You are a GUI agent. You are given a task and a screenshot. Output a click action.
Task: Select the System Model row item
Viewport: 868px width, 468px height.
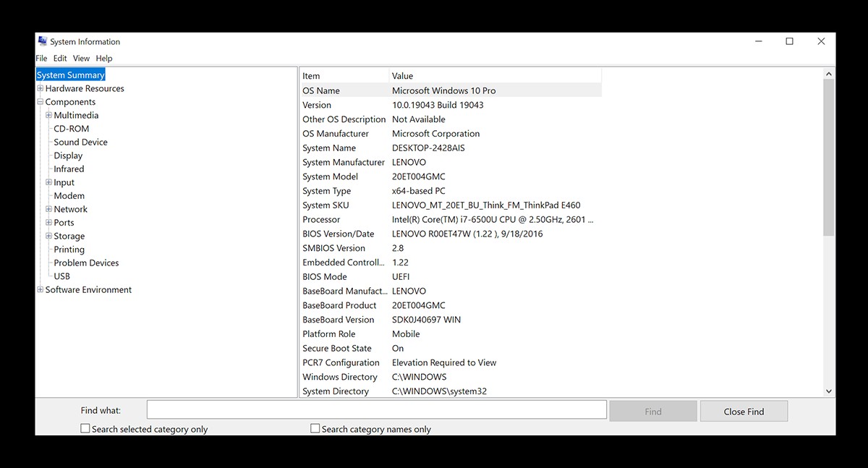330,176
